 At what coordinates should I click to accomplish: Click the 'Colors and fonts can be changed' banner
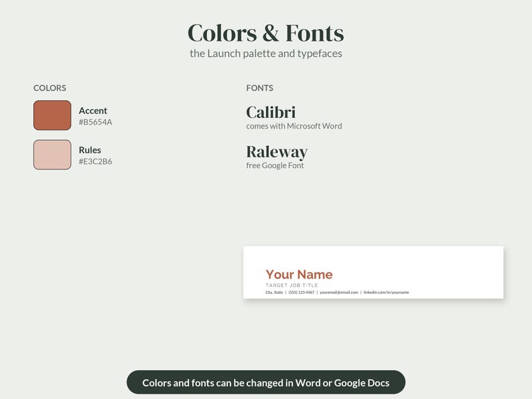(x=266, y=382)
